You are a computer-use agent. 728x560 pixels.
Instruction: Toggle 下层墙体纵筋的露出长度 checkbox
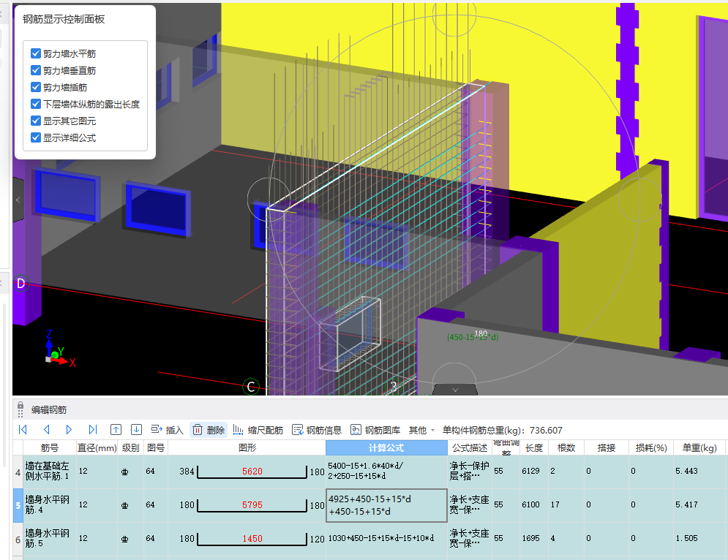36,104
